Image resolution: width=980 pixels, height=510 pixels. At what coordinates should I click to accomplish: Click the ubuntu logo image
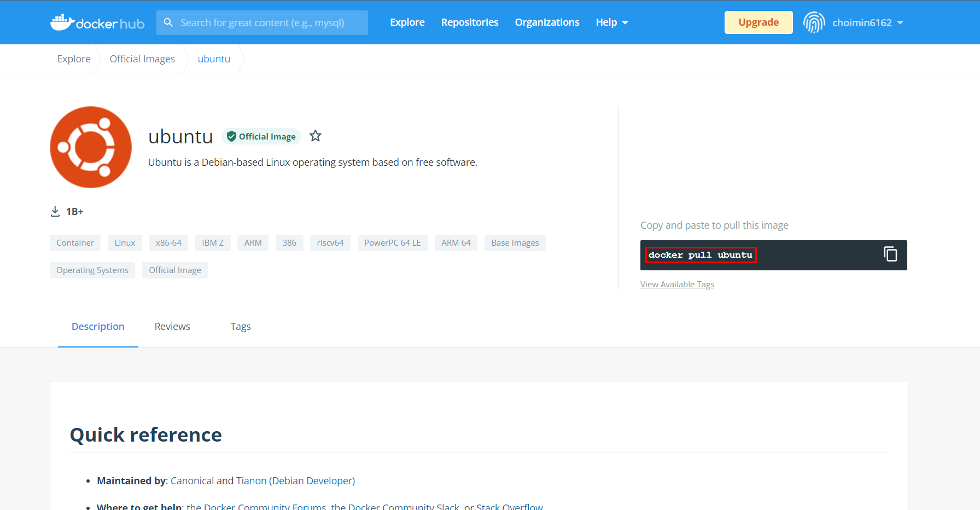coord(91,147)
